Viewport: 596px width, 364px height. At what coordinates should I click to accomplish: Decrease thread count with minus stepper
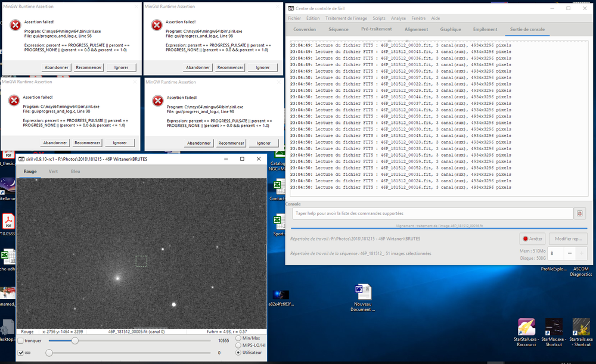click(569, 253)
